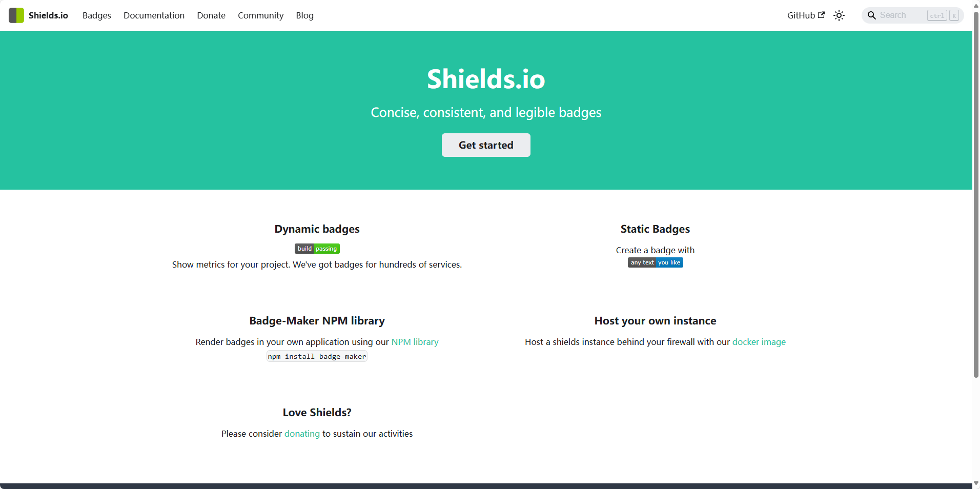Click the Host your own instance heading

655,321
